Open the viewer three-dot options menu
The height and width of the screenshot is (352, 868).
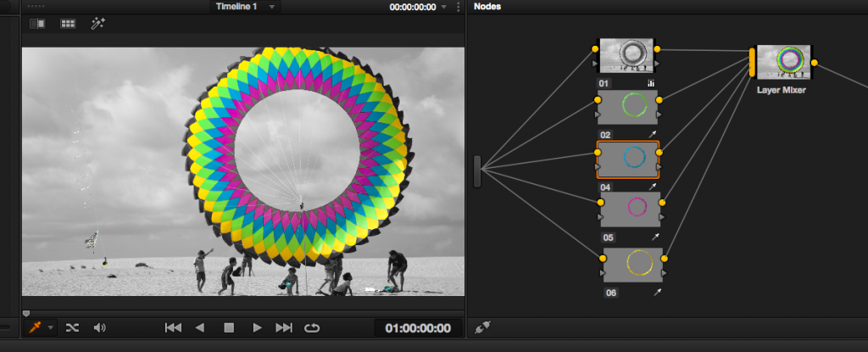click(x=458, y=7)
